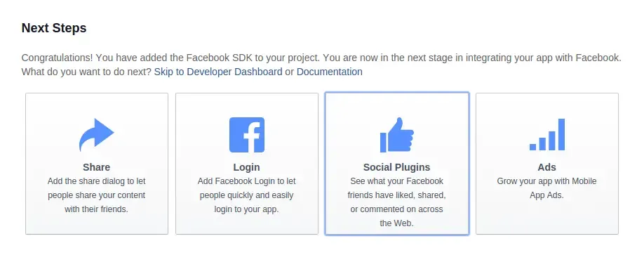This screenshot has height=255, width=644.
Task: Choose the Social Plugins heading
Action: (x=397, y=167)
